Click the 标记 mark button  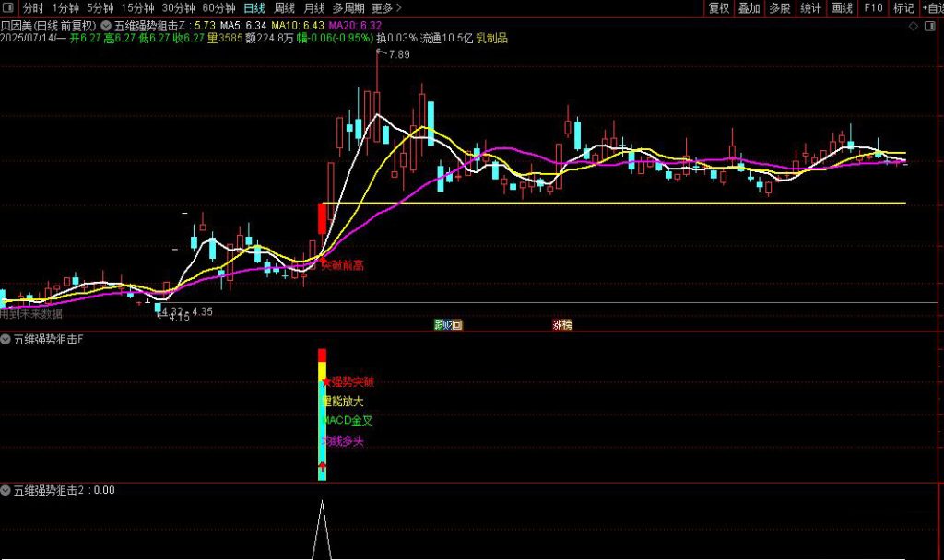coord(903,8)
